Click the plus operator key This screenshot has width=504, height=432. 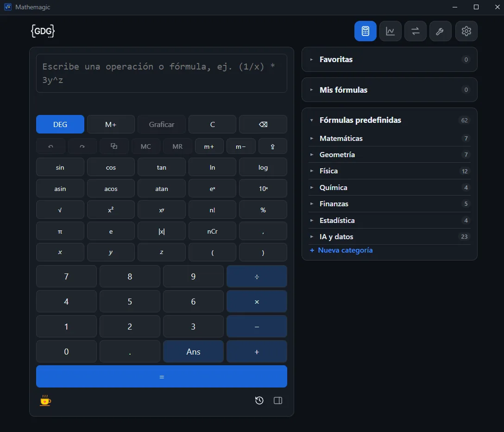pyautogui.click(x=257, y=352)
